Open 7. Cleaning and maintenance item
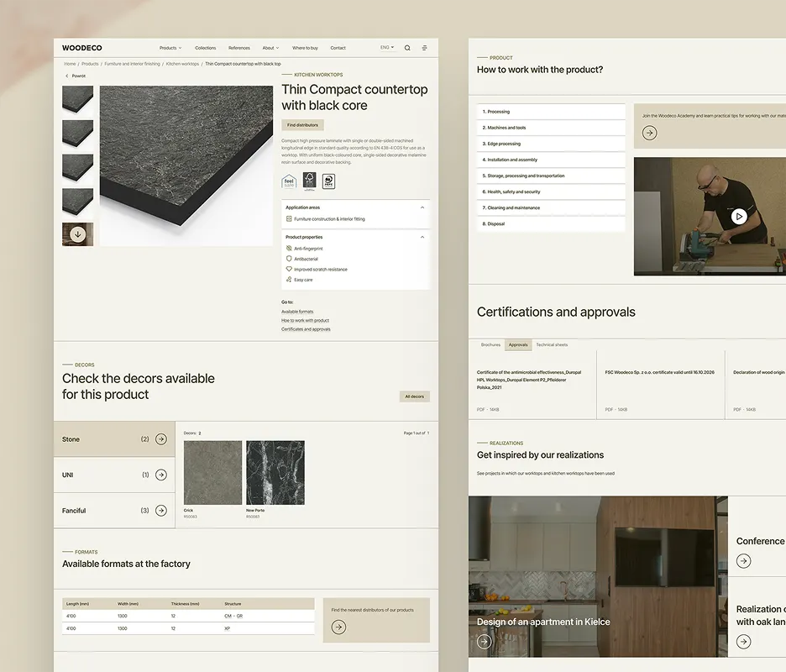 pyautogui.click(x=551, y=208)
